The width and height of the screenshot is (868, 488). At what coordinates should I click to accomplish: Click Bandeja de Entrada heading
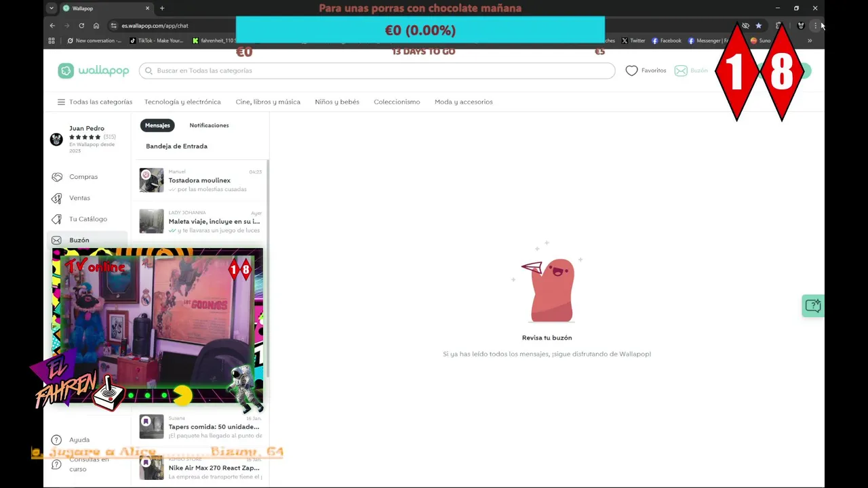(176, 146)
